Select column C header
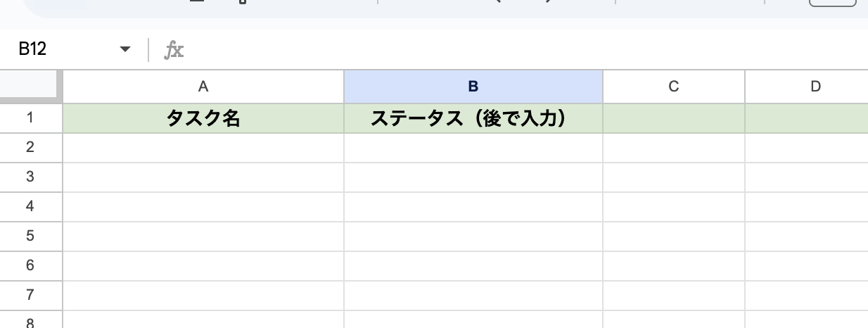The height and width of the screenshot is (328, 868). tap(673, 87)
